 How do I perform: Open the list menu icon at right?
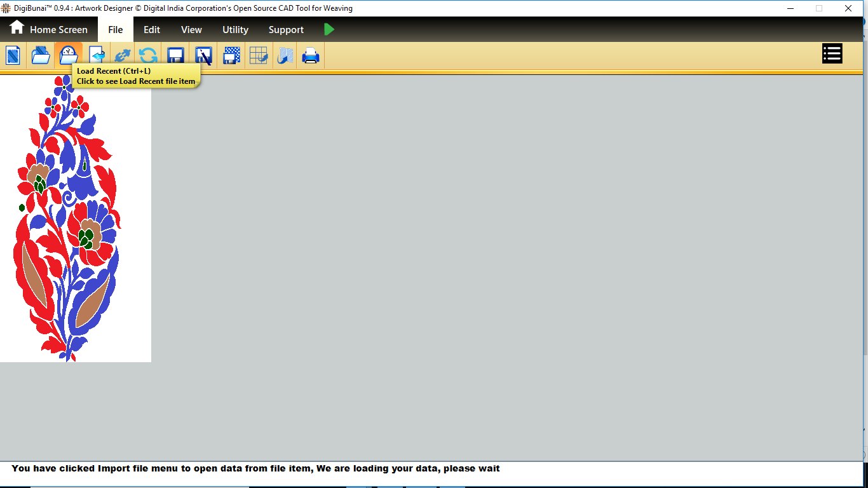click(832, 53)
